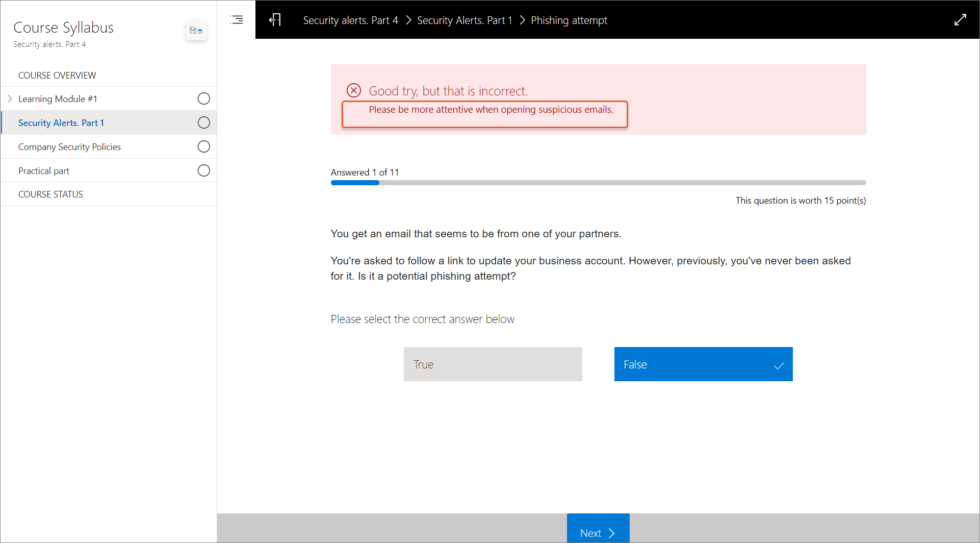Toggle the hamburger menu to collapse sidebar
Viewport: 980px width, 543px height.
click(x=236, y=20)
